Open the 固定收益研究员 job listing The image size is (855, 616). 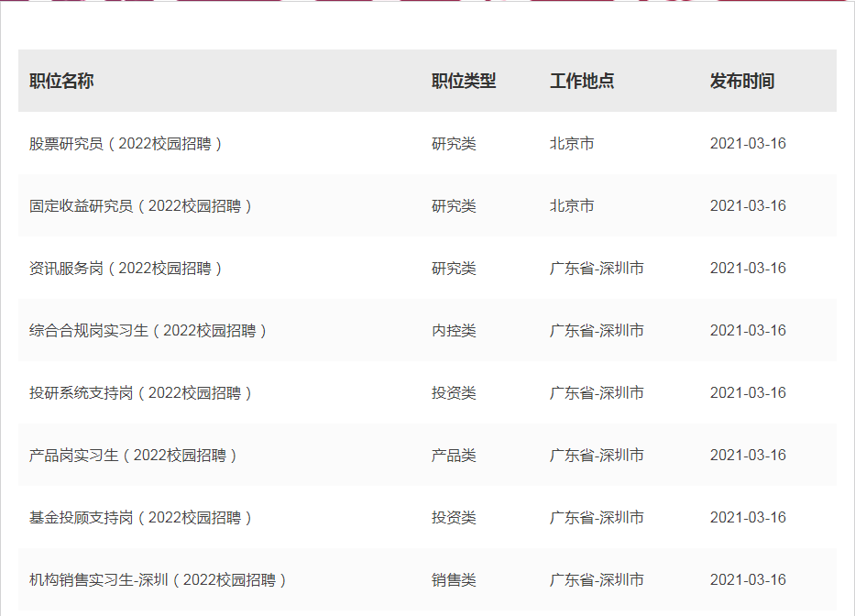141,206
